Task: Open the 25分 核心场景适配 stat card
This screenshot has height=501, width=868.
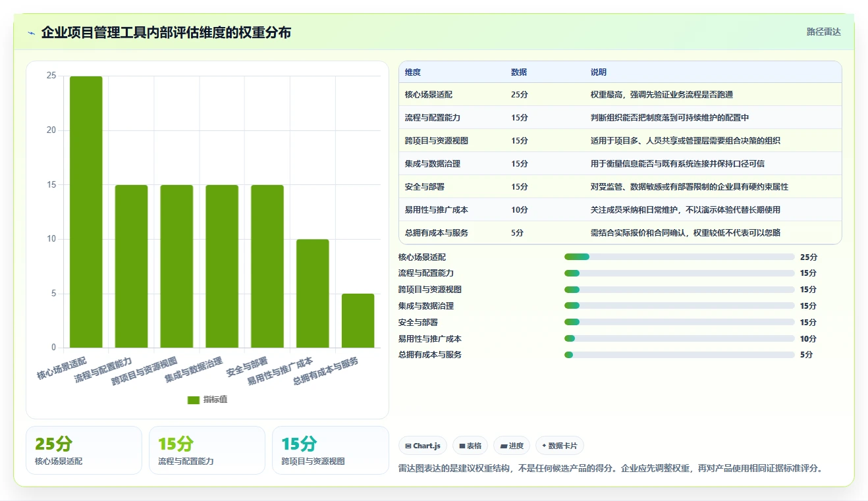Action: (84, 450)
